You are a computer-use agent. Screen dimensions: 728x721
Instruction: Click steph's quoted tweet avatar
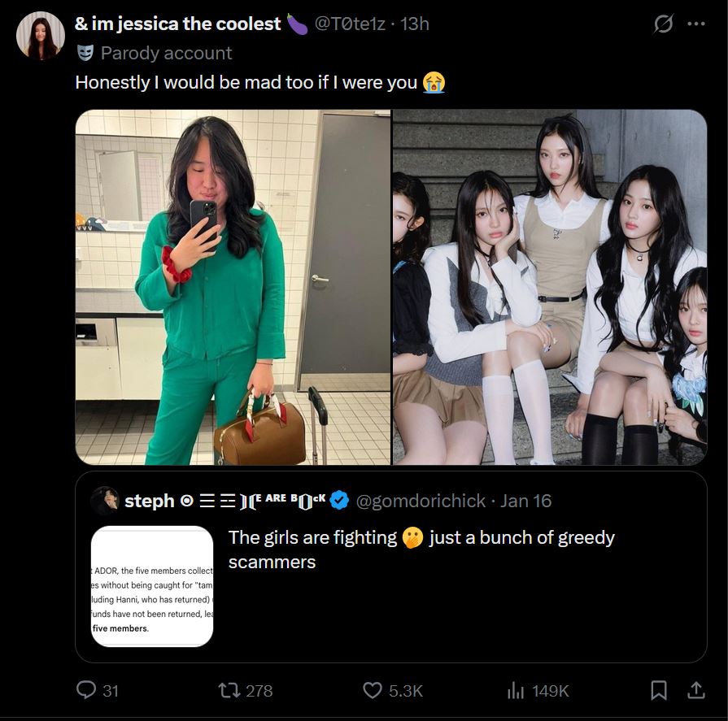coord(105,501)
